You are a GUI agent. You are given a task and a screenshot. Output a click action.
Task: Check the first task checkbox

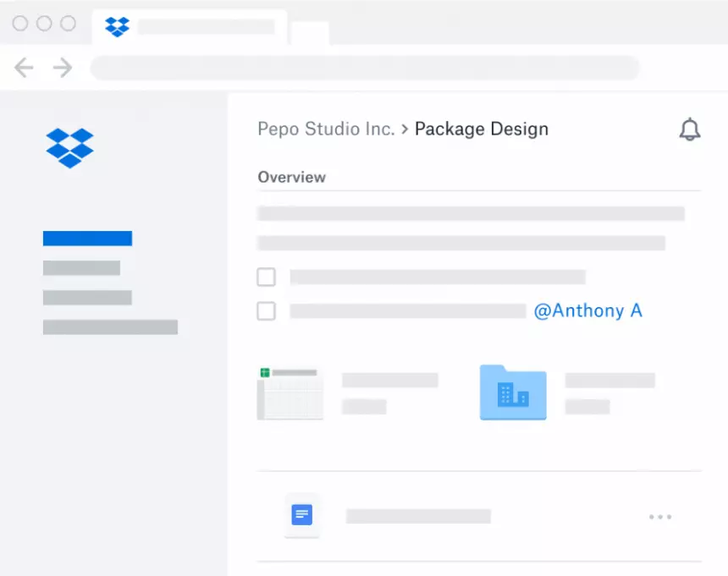tap(266, 277)
